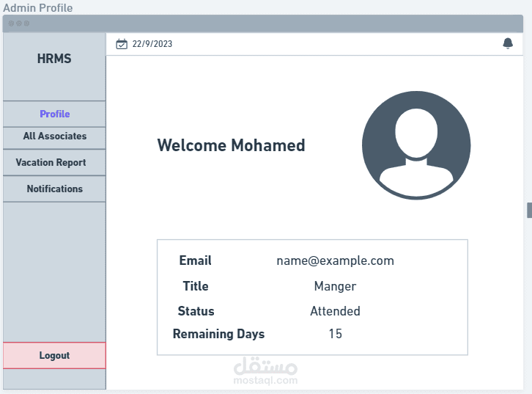Click the notification bell icon

click(x=508, y=43)
